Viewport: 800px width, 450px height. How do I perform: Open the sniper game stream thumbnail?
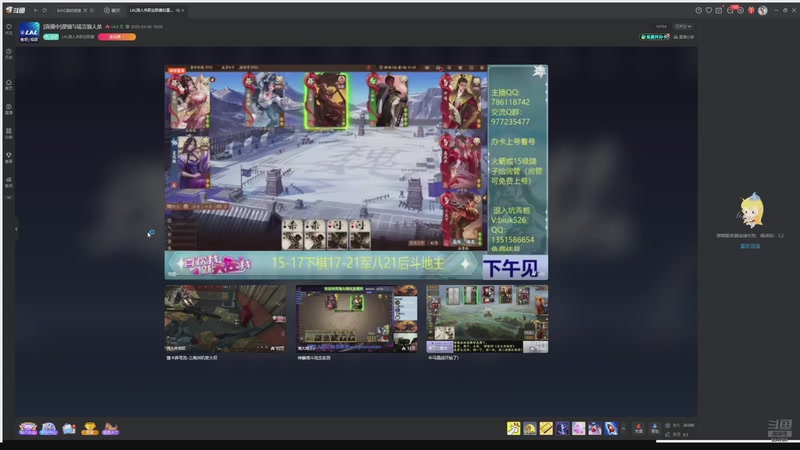click(226, 318)
